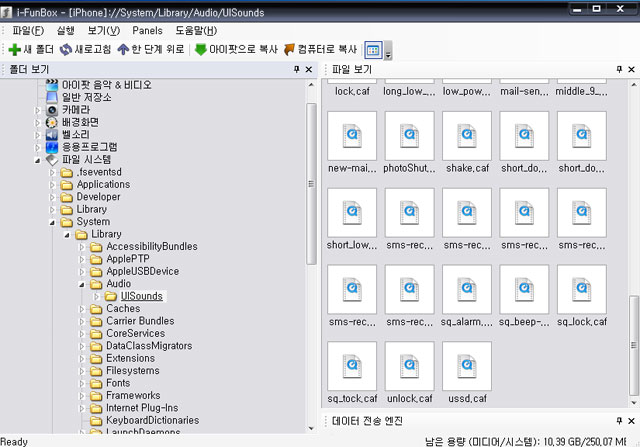Click the wallpaper (배경화면) icon in tree
The image size is (640, 447).
[52, 122]
